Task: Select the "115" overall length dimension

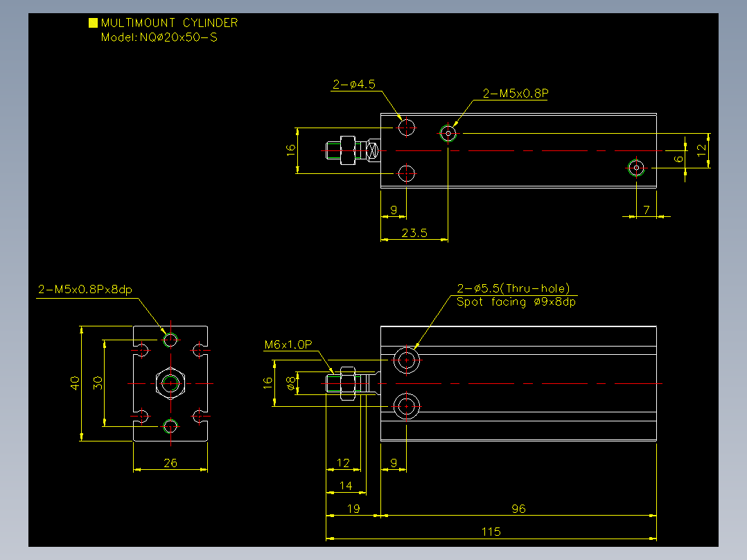Action: (491, 532)
